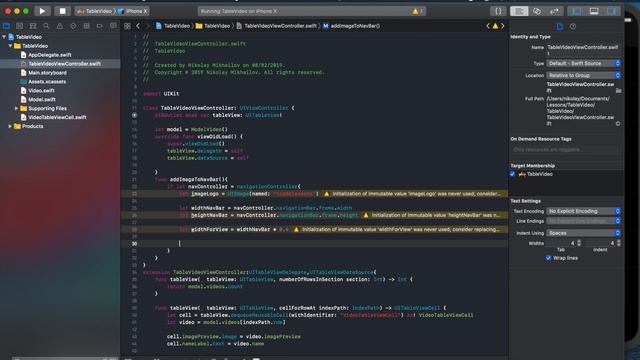The width and height of the screenshot is (640, 360).
Task: Collapse the TableVideo group folder
Action: 10,46
